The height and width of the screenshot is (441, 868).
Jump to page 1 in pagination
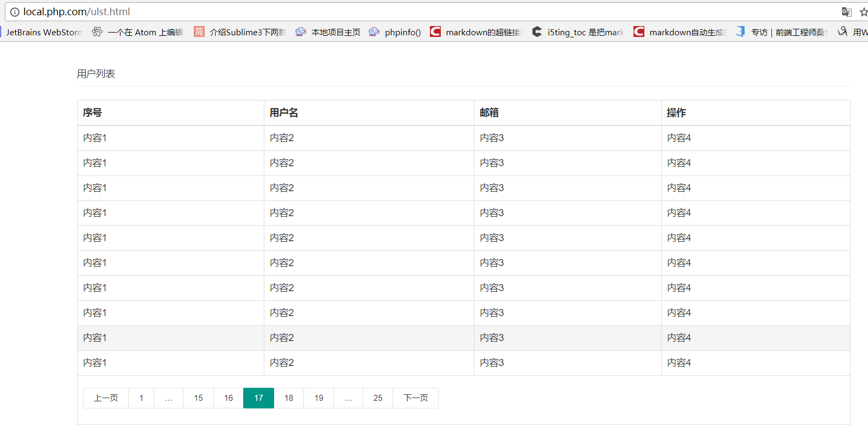point(141,398)
